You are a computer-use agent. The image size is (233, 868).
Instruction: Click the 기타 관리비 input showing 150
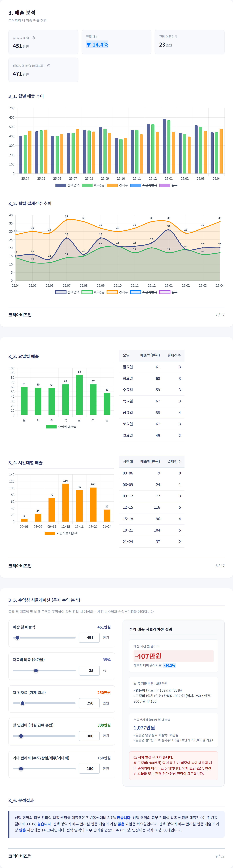coord(89,769)
